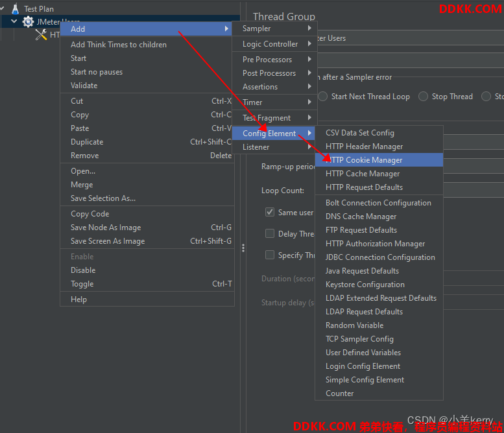The height and width of the screenshot is (433, 504).
Task: Select Save Screen As Image
Action: click(x=147, y=241)
